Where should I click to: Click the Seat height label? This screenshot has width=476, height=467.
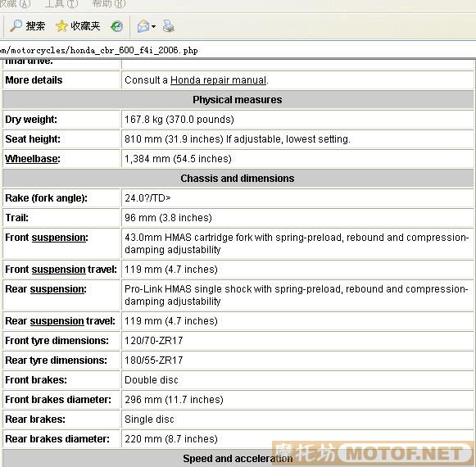33,139
